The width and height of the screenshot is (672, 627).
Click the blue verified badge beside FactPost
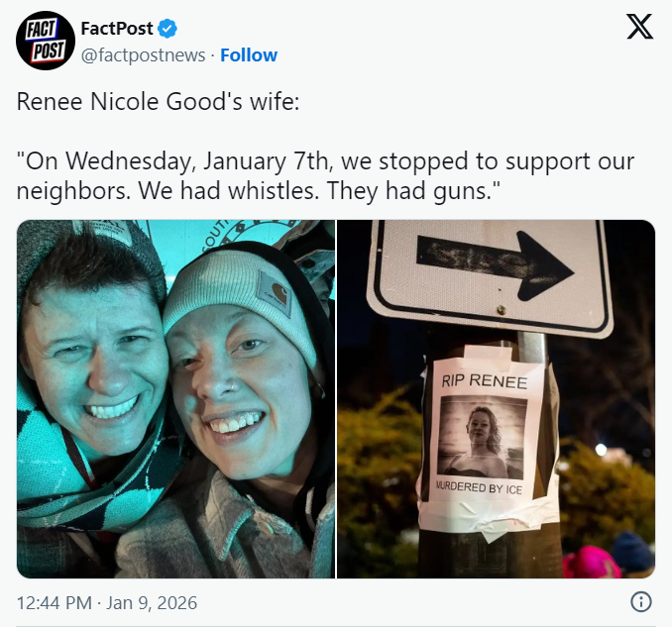(x=168, y=29)
